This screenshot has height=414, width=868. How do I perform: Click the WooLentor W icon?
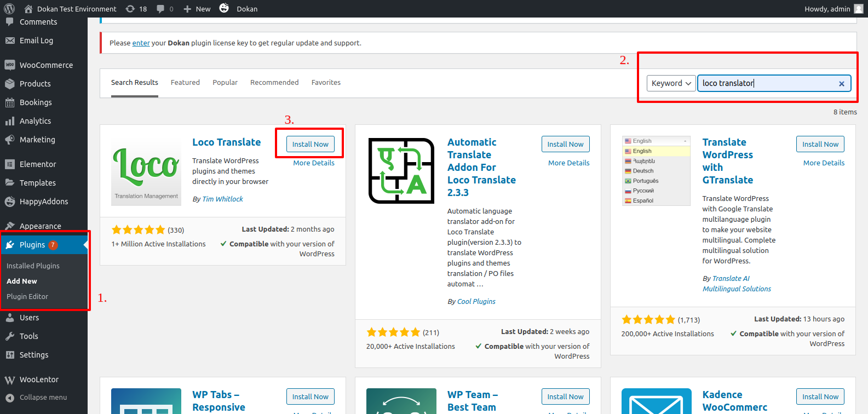tap(10, 380)
